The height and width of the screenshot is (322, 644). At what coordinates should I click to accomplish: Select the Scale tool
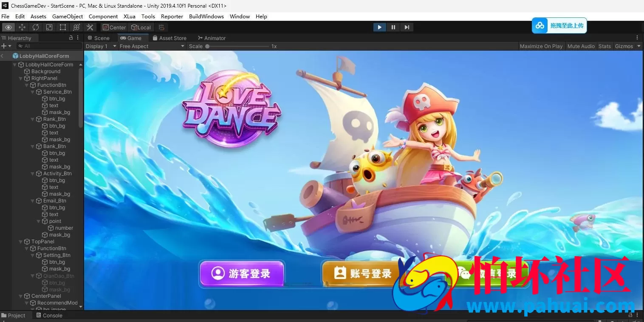(49, 27)
